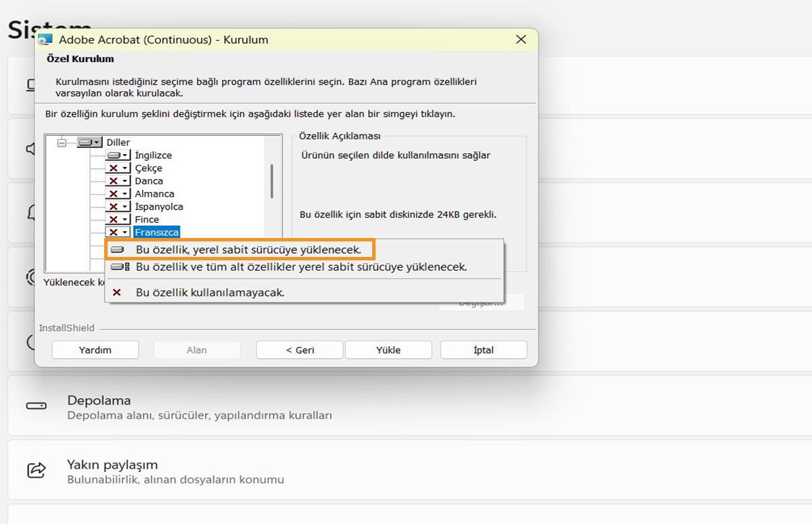The image size is (812, 524).
Task: Open Yakın paylaşım in the Settings window
Action: tap(410, 471)
